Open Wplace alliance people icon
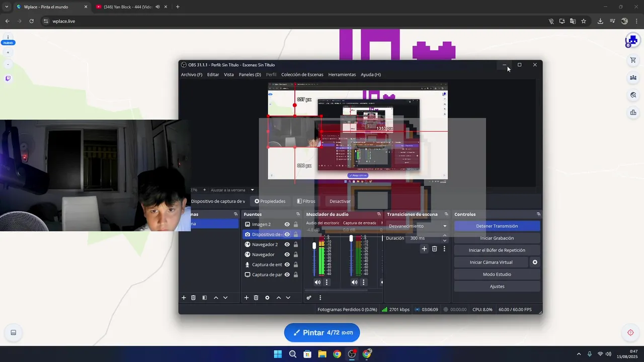The height and width of the screenshot is (362, 644). [x=633, y=77]
